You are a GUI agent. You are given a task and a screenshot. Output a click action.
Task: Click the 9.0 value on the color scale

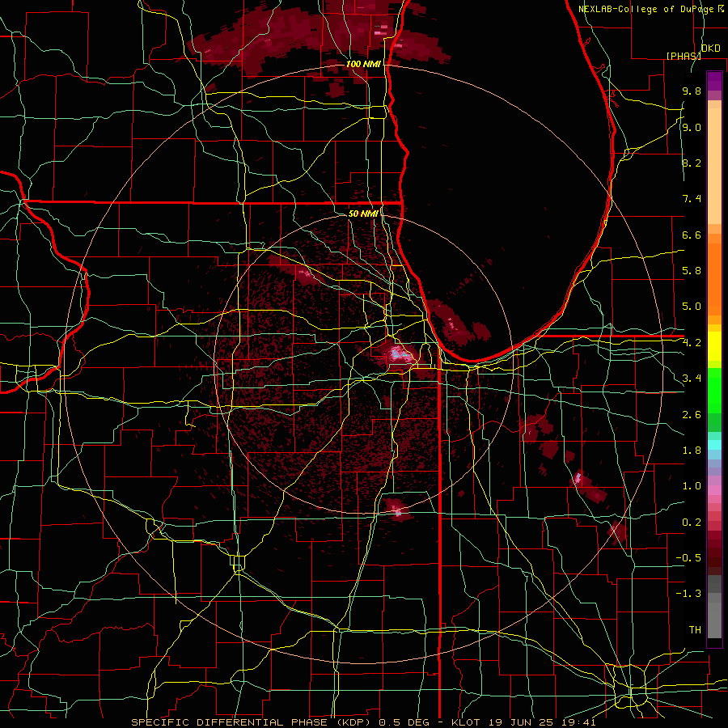(692, 127)
